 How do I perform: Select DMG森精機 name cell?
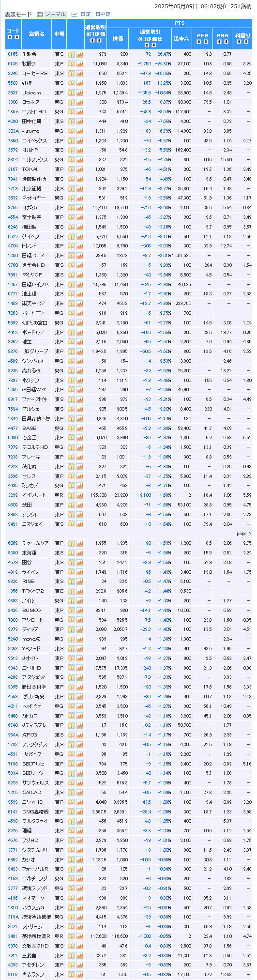[x=36, y=812]
